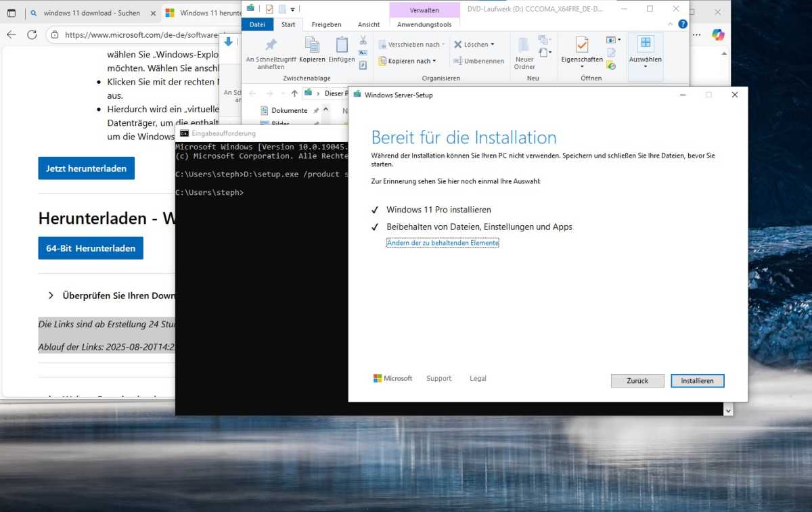Open the Copilot icon in the browser
The image size is (812, 512).
click(x=718, y=34)
